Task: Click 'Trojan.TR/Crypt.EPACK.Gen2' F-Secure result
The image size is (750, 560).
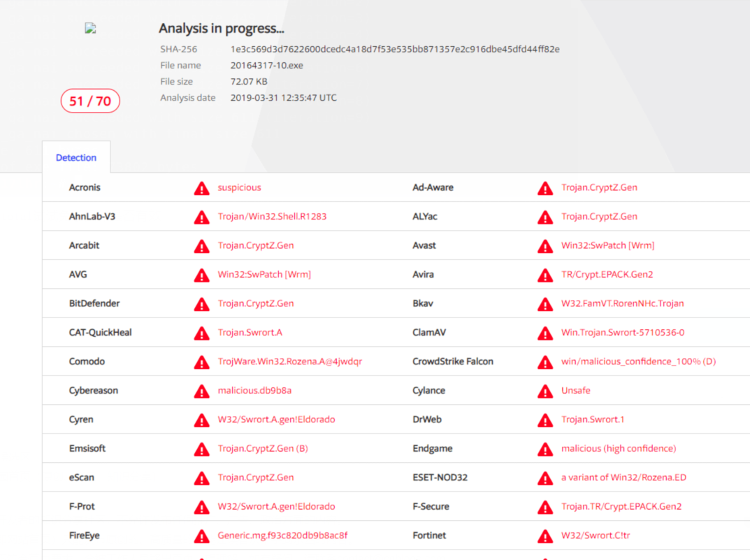Action: (621, 506)
